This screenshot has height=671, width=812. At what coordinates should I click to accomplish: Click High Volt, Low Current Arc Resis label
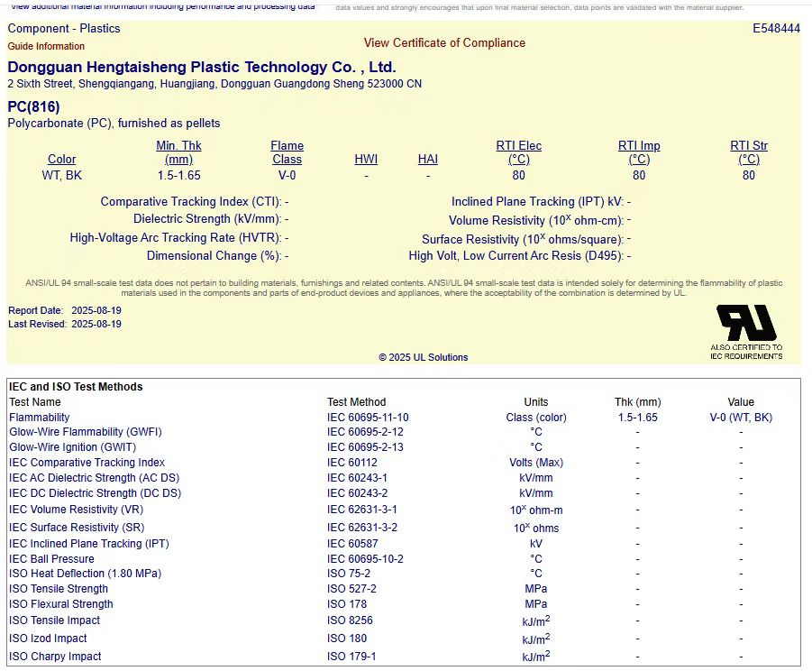click(x=516, y=255)
